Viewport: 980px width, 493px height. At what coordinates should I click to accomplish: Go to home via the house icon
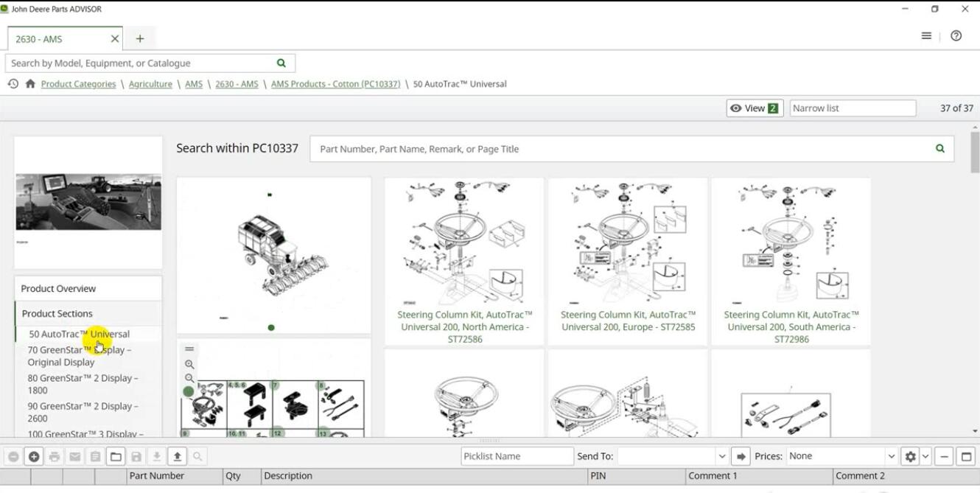click(x=30, y=84)
